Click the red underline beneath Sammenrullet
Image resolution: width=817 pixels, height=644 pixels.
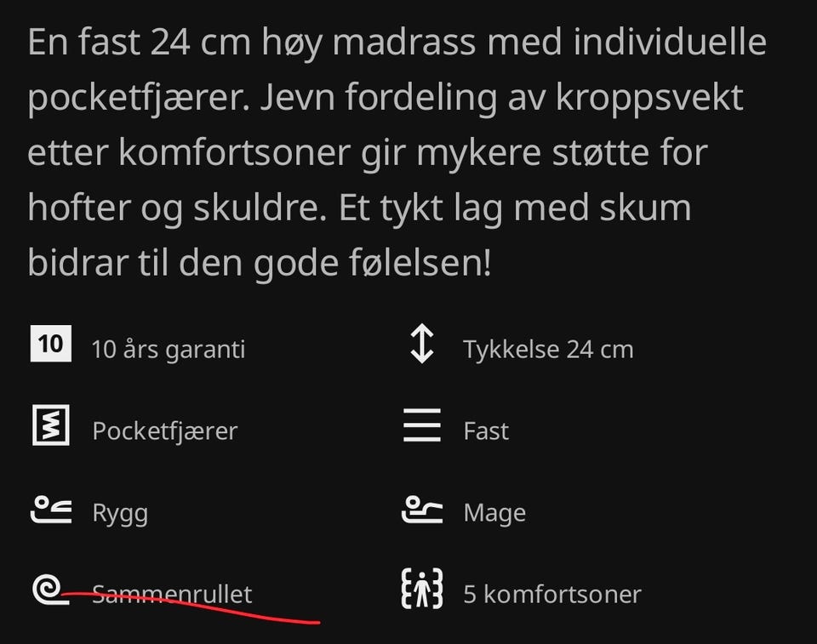tap(190, 607)
